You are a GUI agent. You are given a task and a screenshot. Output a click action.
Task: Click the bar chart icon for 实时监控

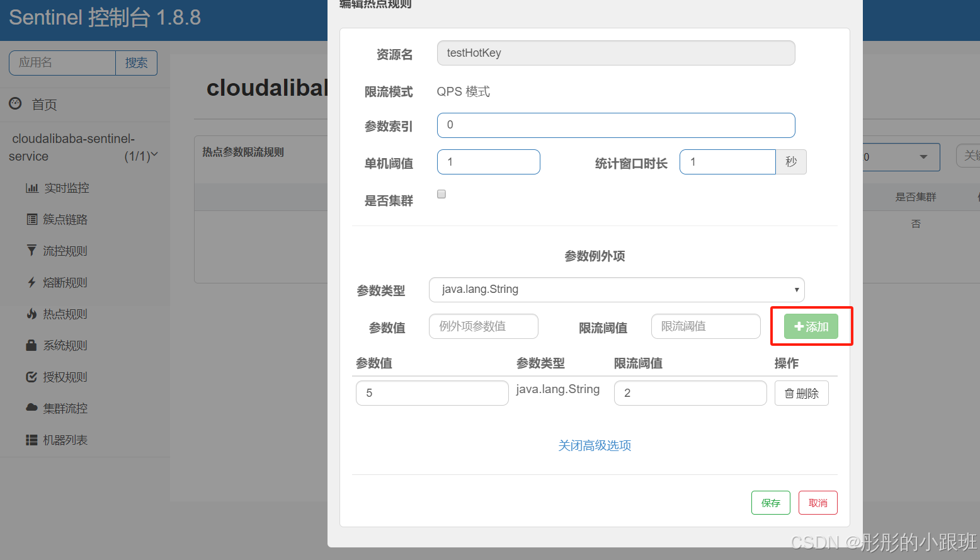coord(32,188)
